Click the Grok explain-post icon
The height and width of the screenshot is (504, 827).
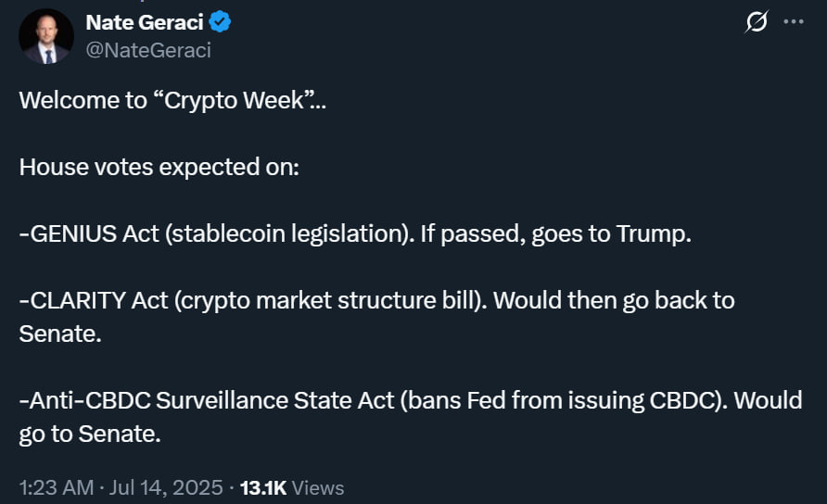click(x=757, y=22)
